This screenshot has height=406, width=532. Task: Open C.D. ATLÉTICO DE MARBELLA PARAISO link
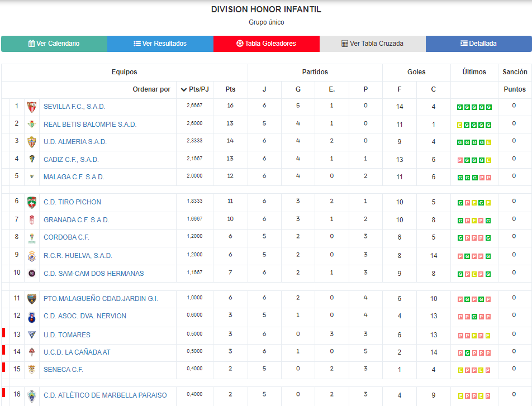pos(105,395)
